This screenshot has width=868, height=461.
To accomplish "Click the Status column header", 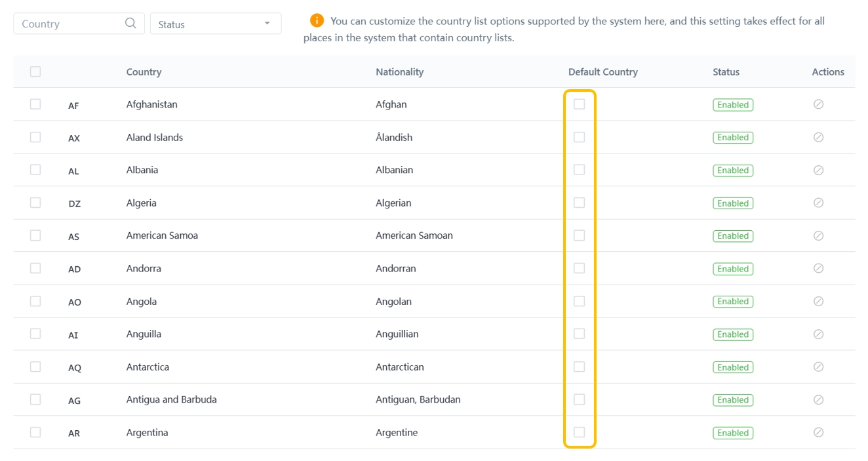I will pyautogui.click(x=726, y=72).
